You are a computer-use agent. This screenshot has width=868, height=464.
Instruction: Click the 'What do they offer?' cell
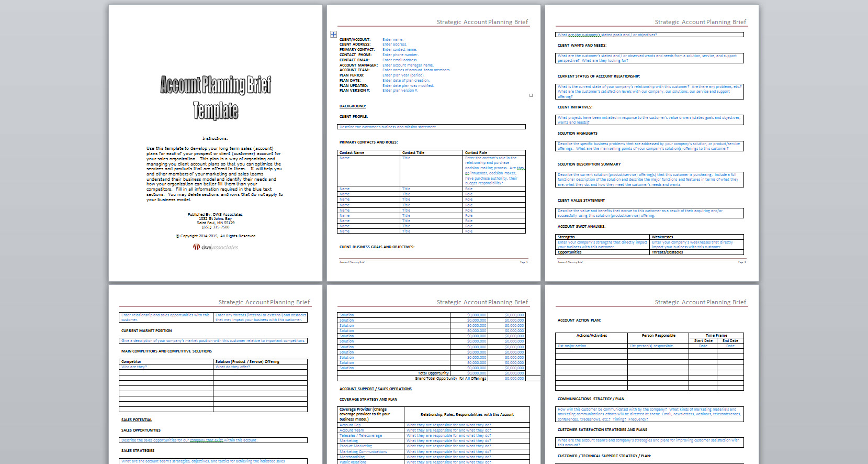tap(233, 367)
